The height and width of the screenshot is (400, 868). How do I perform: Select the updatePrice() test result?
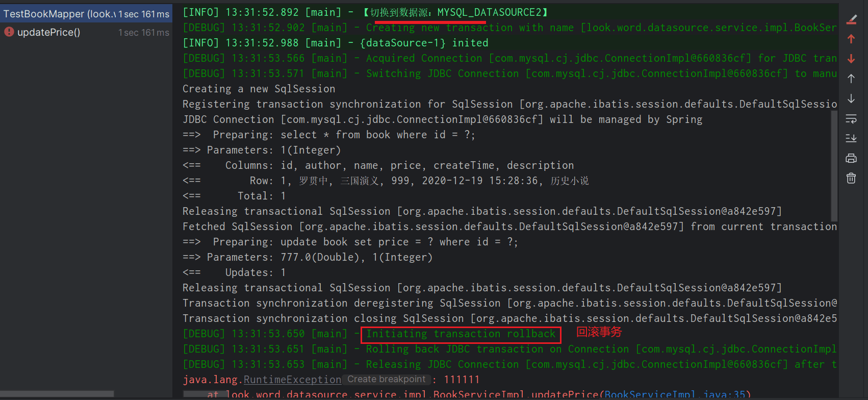tap(48, 32)
